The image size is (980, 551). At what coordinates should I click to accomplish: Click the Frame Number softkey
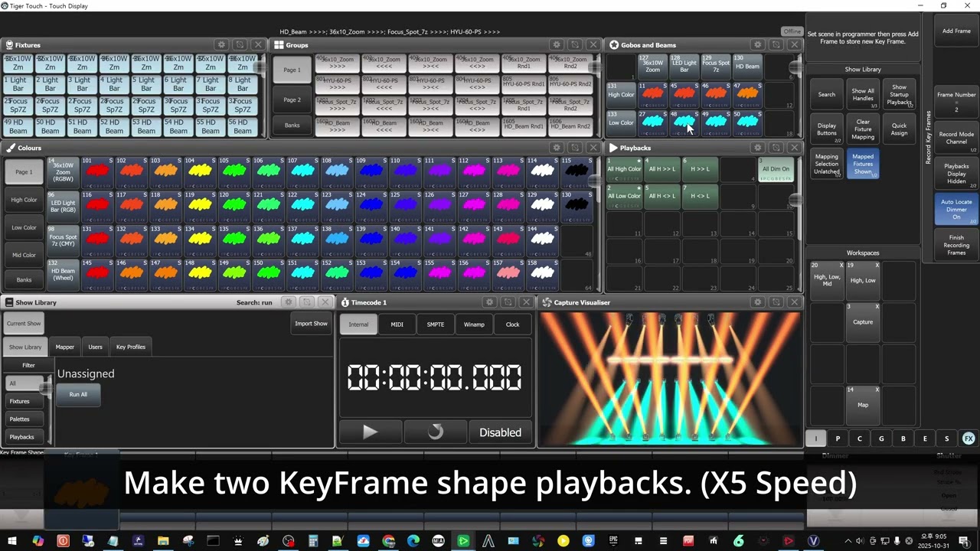click(956, 102)
